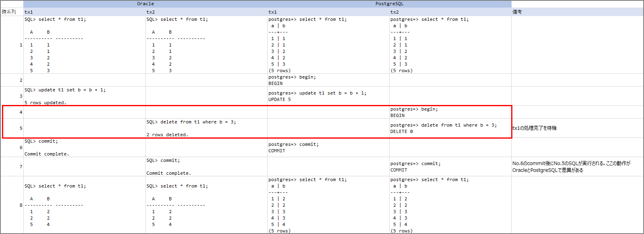
Task: Select PostgreSQL tx1 COMMIT cell in row 6
Action: coord(328,147)
